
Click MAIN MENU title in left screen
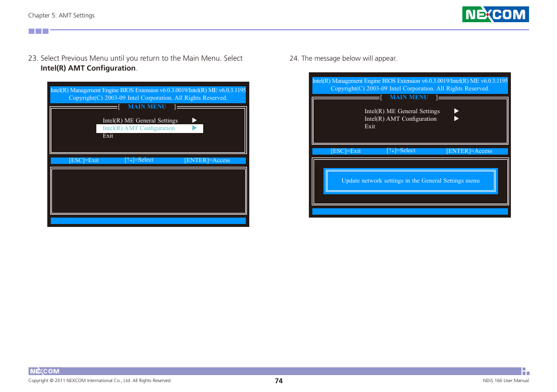(147, 106)
